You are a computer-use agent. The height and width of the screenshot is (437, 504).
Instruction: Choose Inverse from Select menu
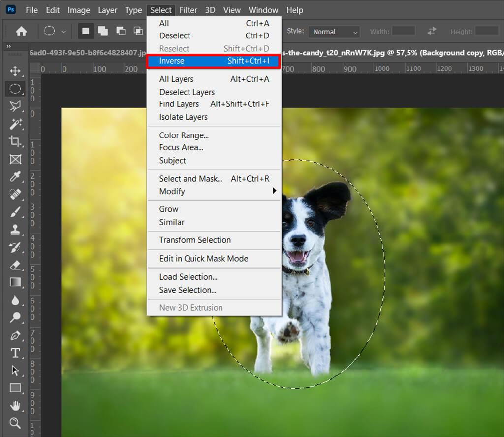pos(214,61)
